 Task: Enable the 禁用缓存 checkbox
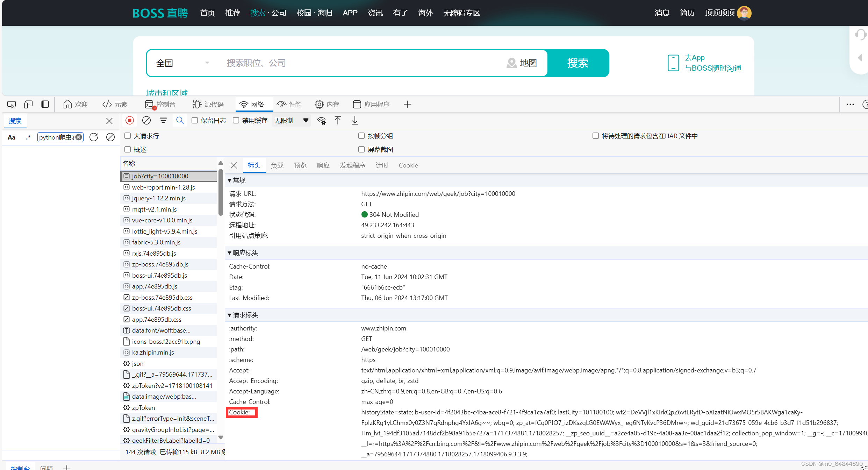click(x=236, y=120)
